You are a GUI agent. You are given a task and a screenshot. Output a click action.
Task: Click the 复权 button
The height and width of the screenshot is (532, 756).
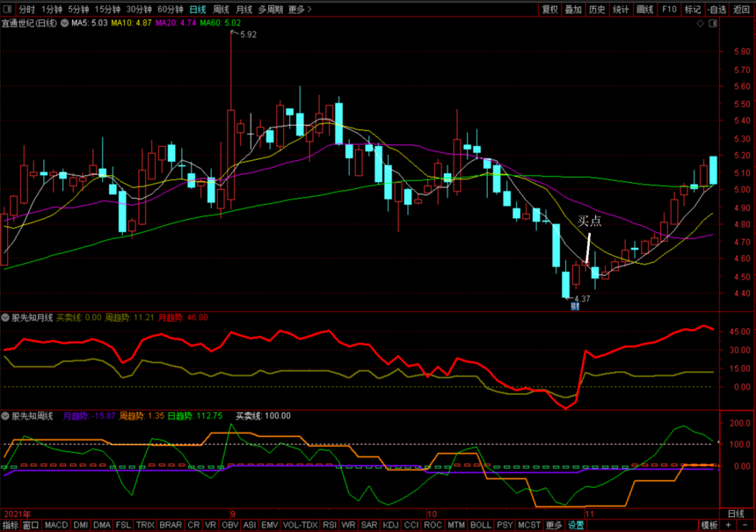pyautogui.click(x=549, y=9)
